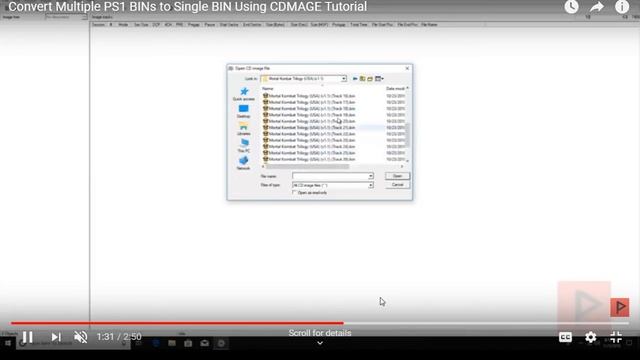Create a new folder in the dialog
This screenshot has height=360, width=640.
[x=370, y=79]
